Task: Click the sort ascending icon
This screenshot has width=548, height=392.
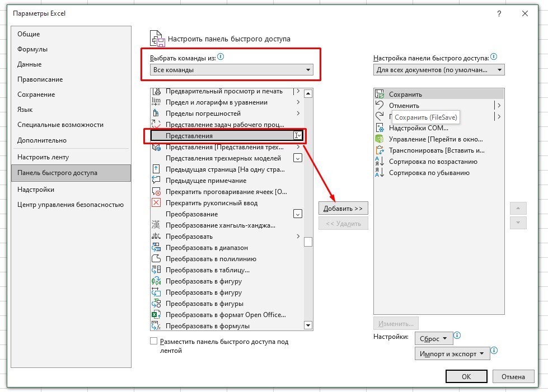Action: [380, 161]
